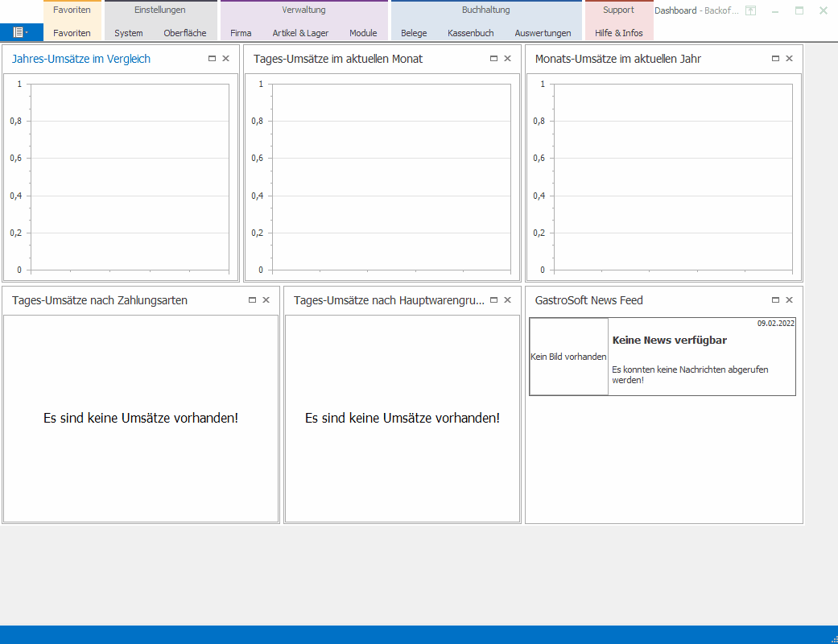The width and height of the screenshot is (838, 644).
Task: Maximize the Tages-Umsätze nach Hauptwarengruppen panel
Action: click(x=493, y=300)
